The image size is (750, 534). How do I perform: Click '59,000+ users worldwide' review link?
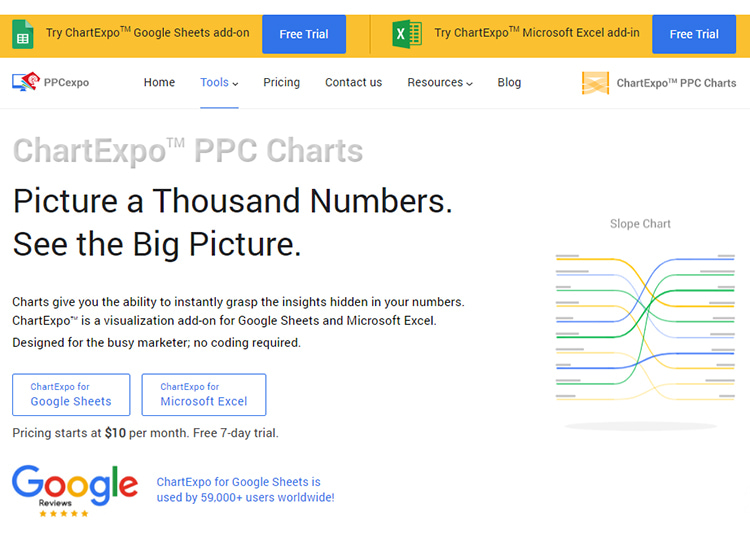(x=245, y=490)
